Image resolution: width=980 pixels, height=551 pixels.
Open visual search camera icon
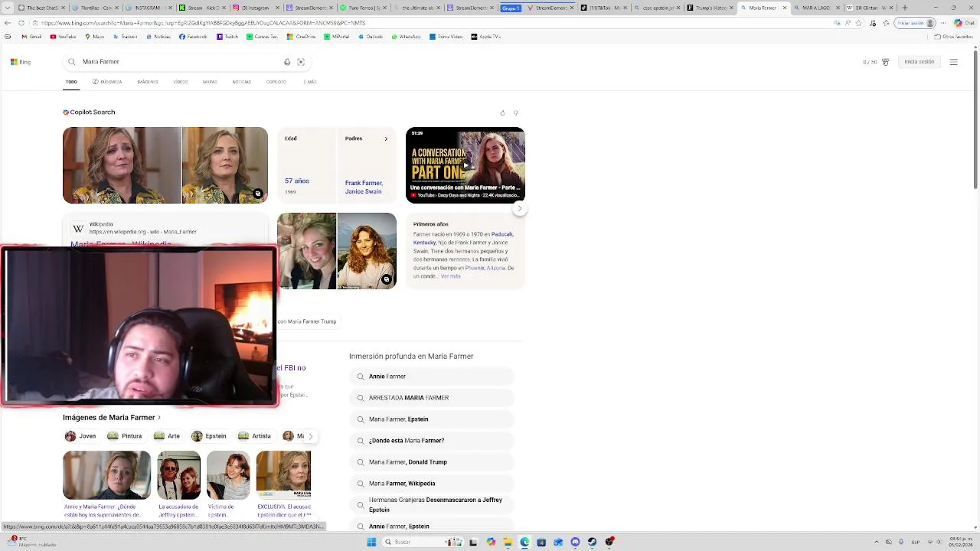point(301,62)
